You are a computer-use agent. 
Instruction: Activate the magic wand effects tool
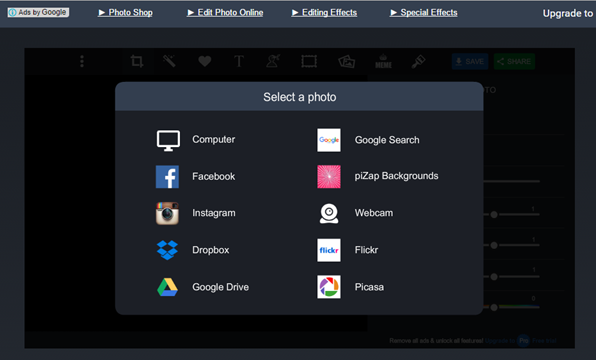[x=169, y=61]
